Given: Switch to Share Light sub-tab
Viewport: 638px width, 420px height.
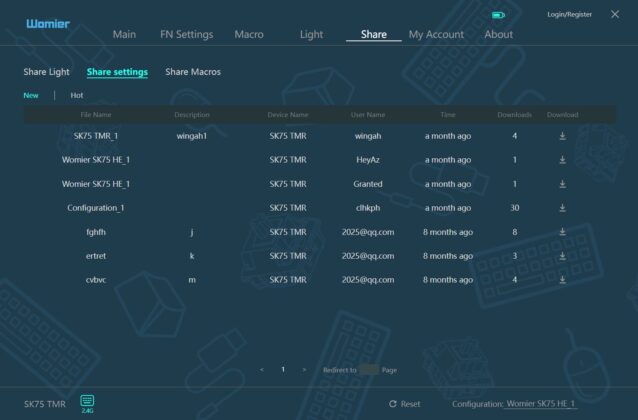Looking at the screenshot, I should pyautogui.click(x=46, y=72).
